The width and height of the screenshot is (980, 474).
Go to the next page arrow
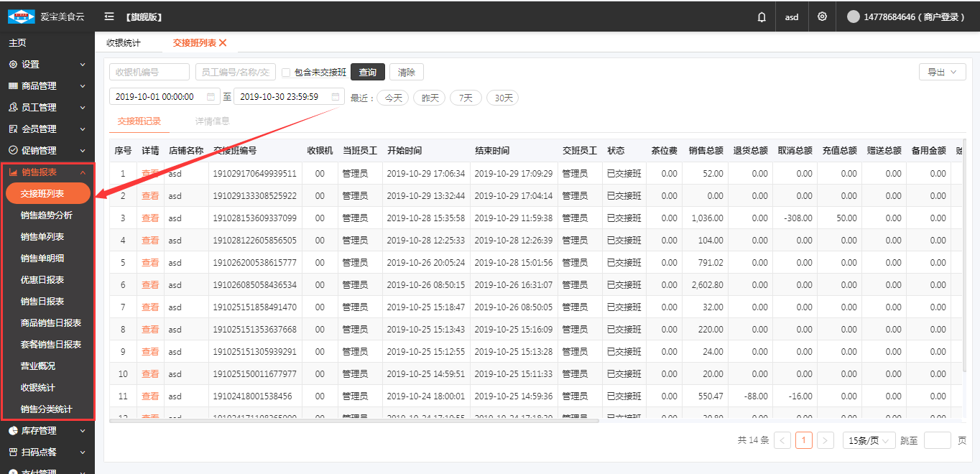(826, 440)
